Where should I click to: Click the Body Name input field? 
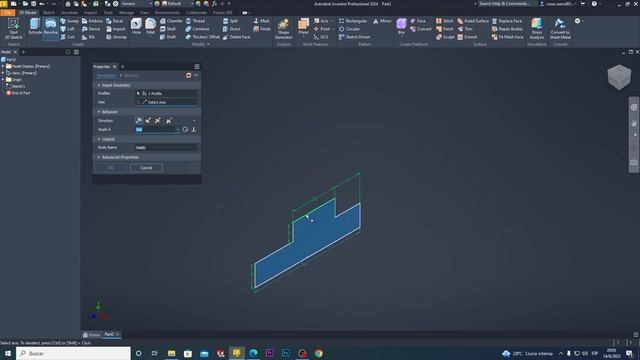(166, 147)
